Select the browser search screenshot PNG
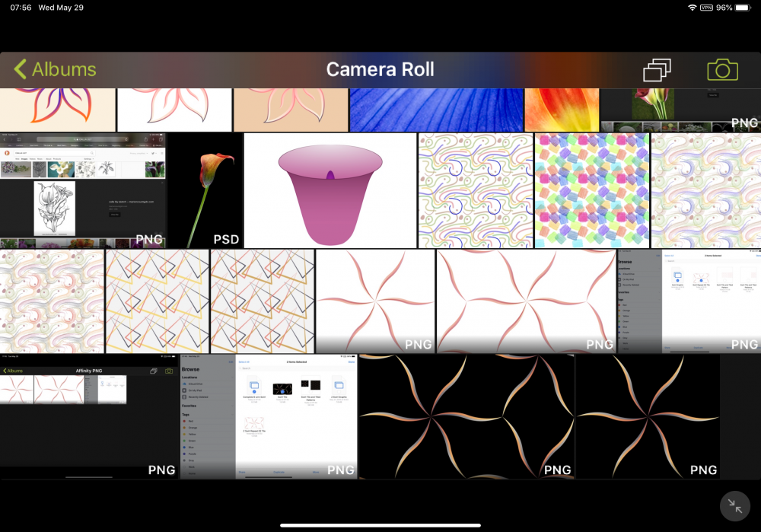The width and height of the screenshot is (761, 532). [x=83, y=190]
